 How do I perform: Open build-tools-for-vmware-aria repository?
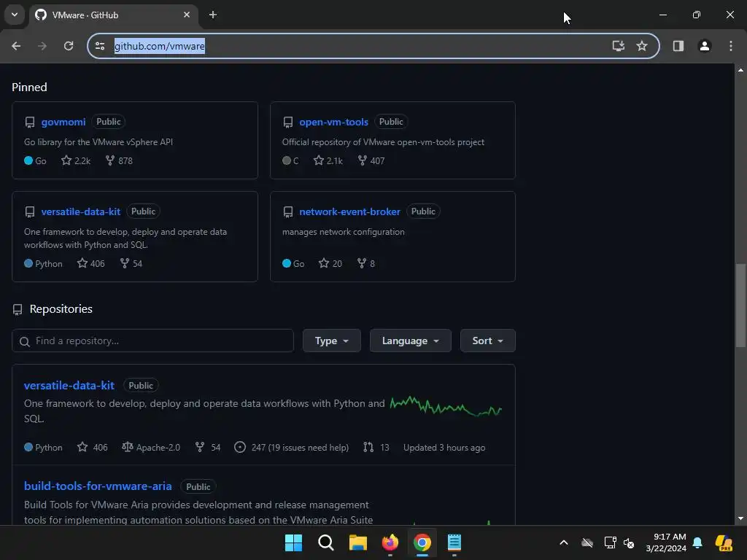(98, 486)
